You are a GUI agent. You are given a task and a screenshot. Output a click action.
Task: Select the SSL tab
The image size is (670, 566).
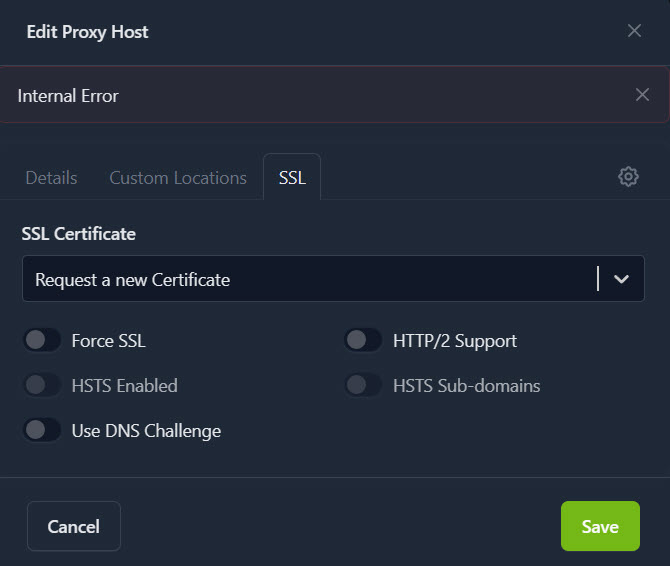tap(292, 178)
